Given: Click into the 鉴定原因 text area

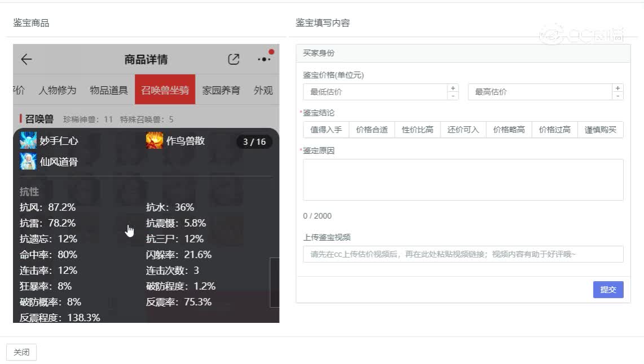Looking at the screenshot, I should click(464, 180).
